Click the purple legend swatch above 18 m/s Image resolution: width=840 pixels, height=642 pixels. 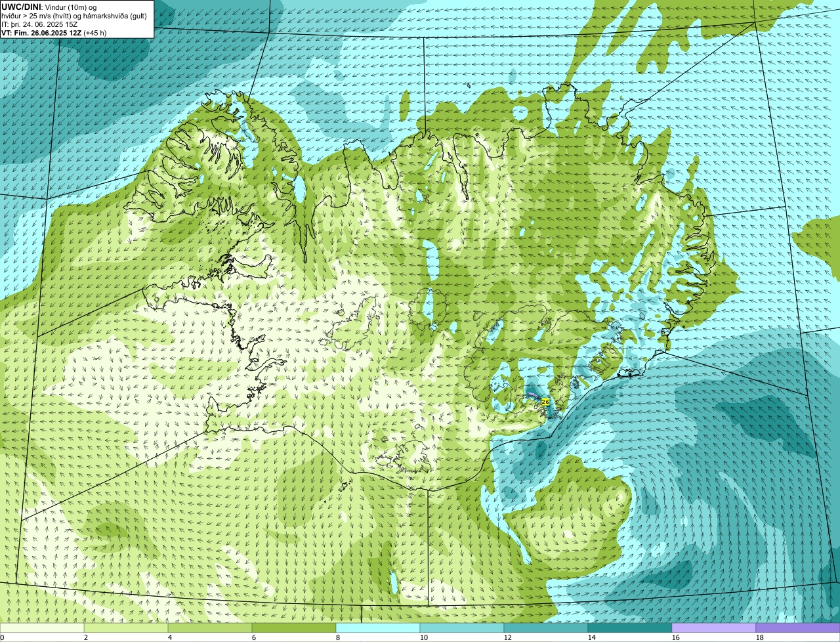pos(798,628)
